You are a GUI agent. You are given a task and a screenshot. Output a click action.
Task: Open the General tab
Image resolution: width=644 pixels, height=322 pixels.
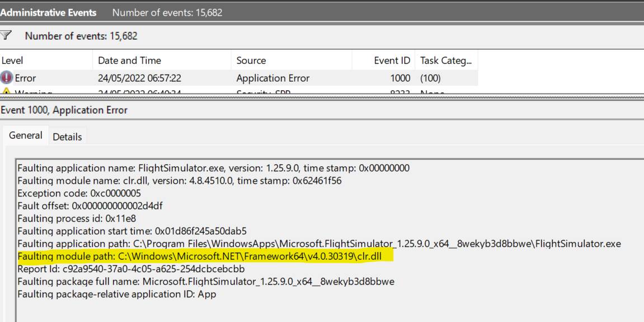(25, 136)
